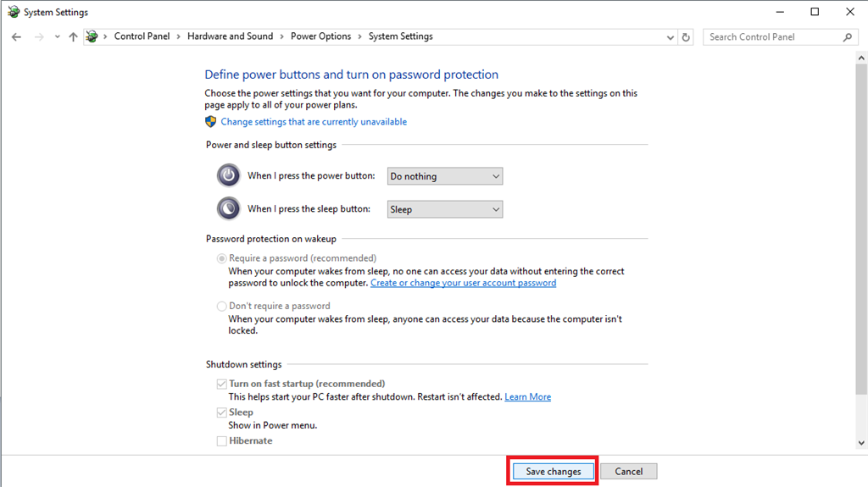Enable the Hibernate checkbox
The width and height of the screenshot is (868, 487).
pyautogui.click(x=221, y=441)
